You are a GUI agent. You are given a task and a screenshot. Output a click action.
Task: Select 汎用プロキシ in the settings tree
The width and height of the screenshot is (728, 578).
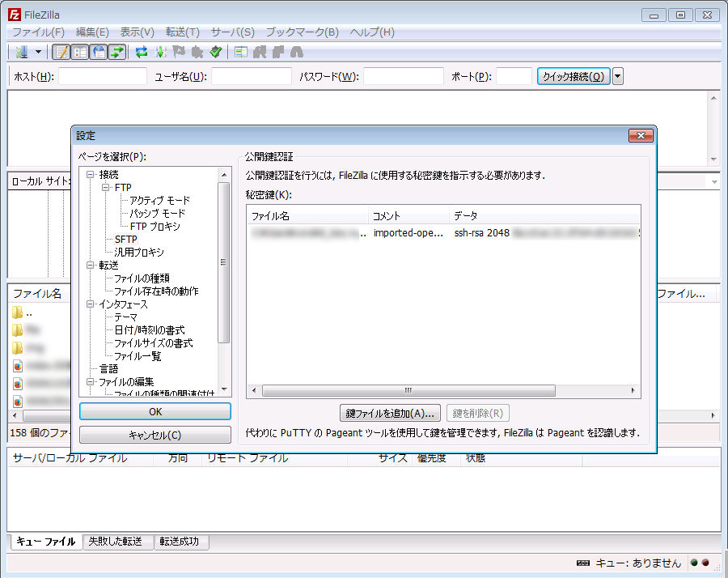[x=139, y=253]
